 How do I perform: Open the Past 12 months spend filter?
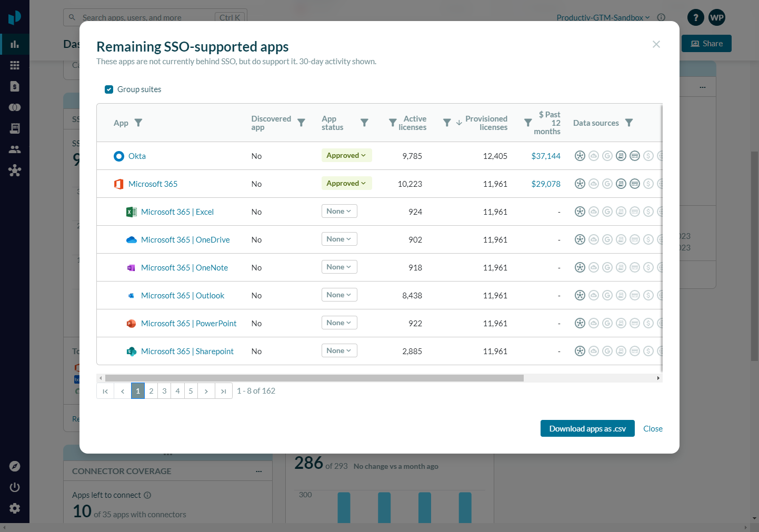tap(528, 123)
